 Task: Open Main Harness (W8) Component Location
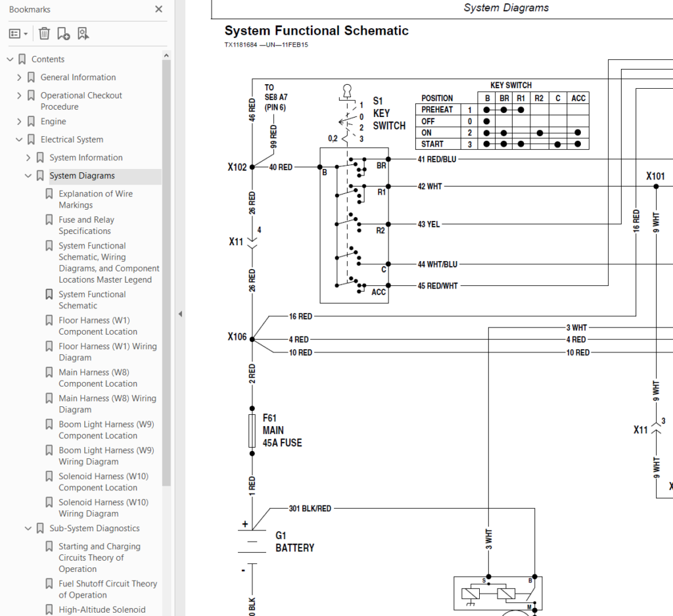tap(98, 378)
